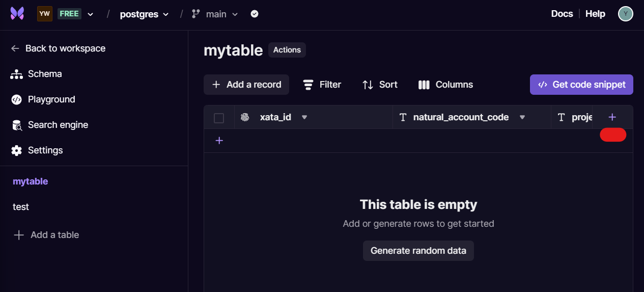Open the main branch selector
This screenshot has height=292, width=644.
(x=215, y=14)
